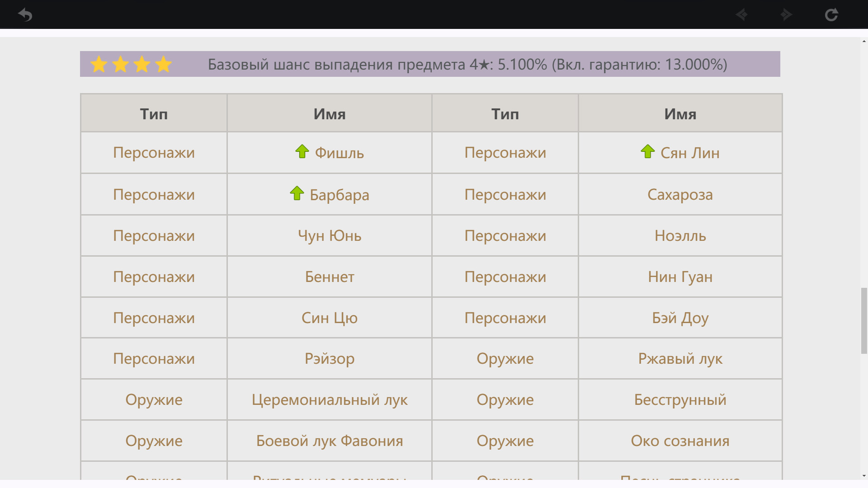Click the Беннет name cell

click(x=329, y=277)
